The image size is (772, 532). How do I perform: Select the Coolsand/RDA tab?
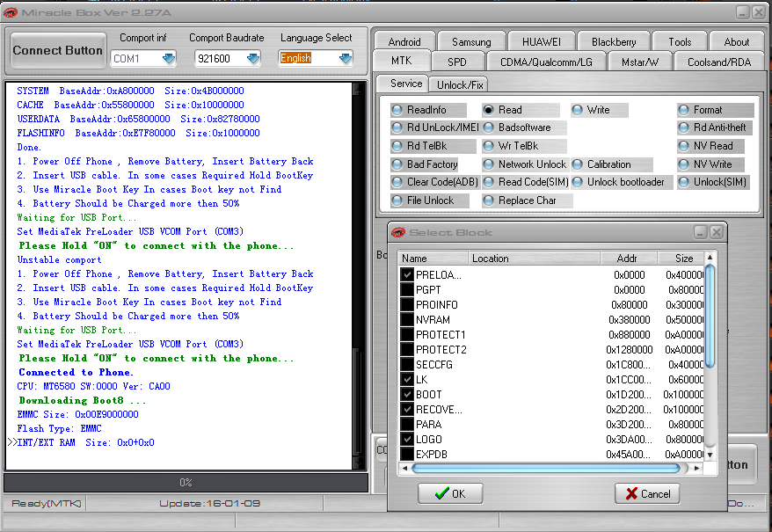click(719, 62)
